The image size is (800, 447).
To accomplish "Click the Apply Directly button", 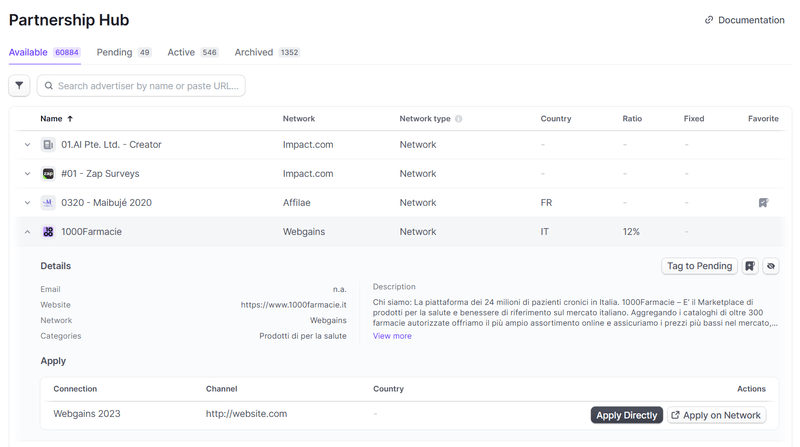I will [x=627, y=415].
